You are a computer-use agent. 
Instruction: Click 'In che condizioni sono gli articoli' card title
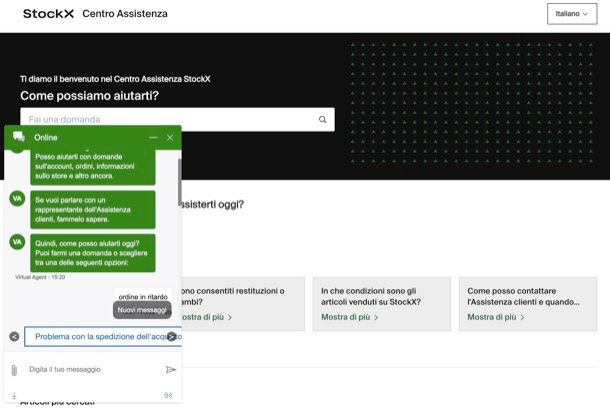pyautogui.click(x=371, y=296)
